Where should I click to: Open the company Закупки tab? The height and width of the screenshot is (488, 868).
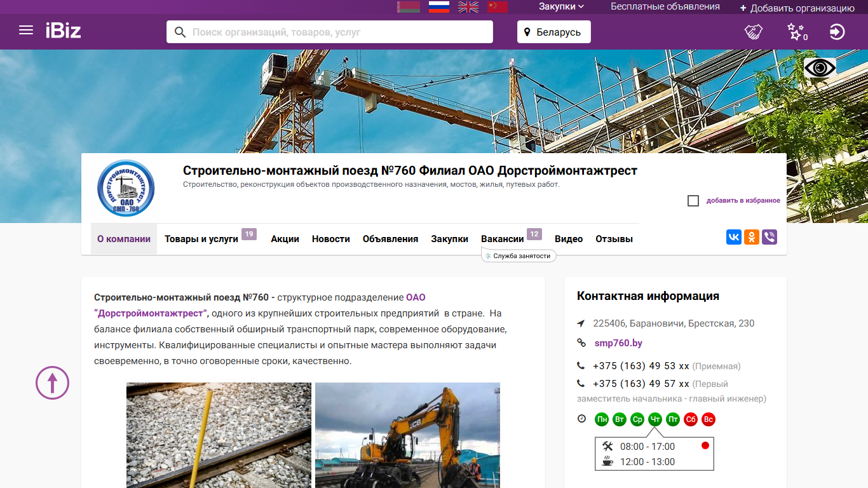(x=449, y=239)
